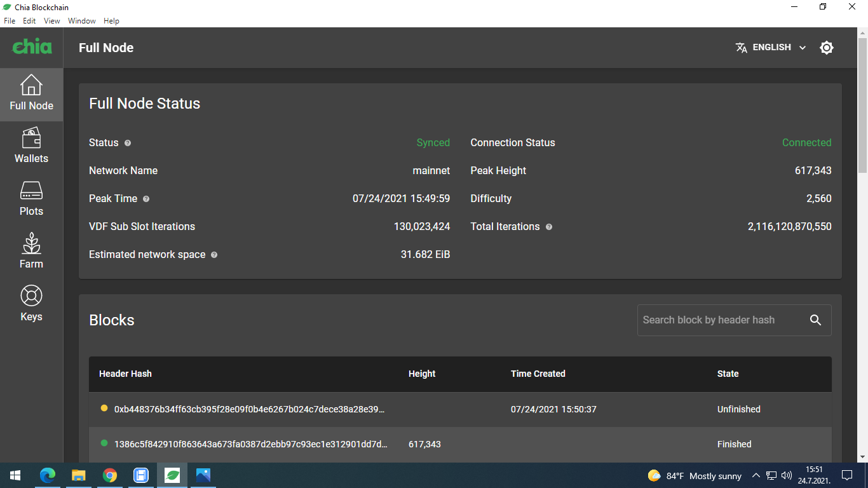
Task: Open the Help menu
Action: [x=111, y=21]
